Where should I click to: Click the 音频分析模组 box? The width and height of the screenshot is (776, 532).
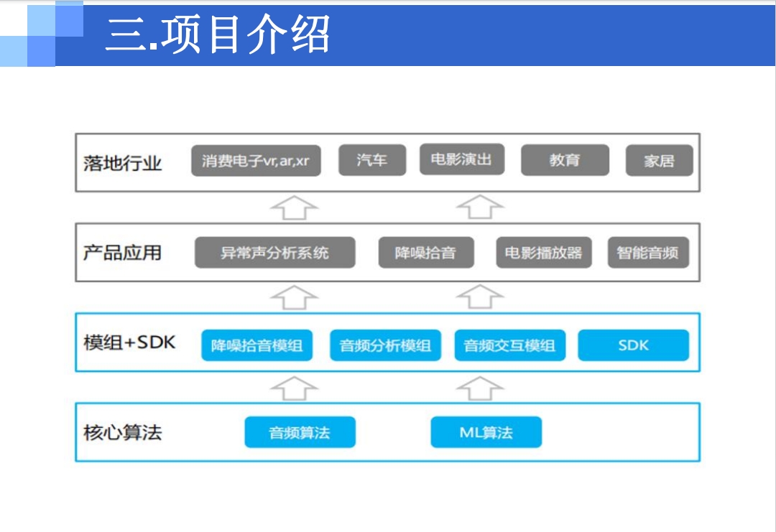[x=385, y=345]
